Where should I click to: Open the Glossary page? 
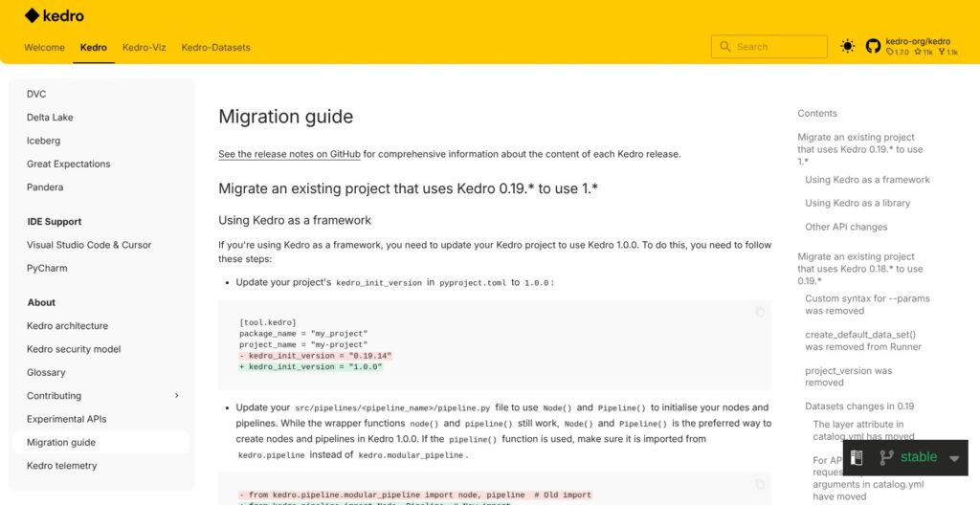click(x=46, y=372)
